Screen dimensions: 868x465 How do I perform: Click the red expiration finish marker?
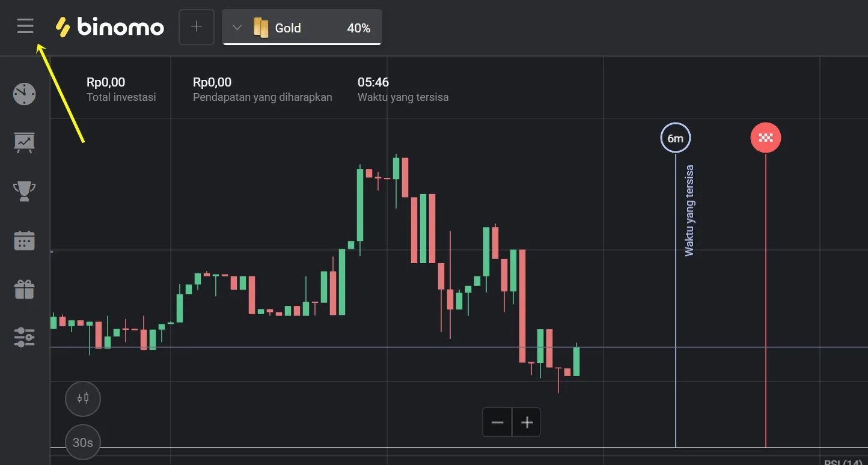765,138
